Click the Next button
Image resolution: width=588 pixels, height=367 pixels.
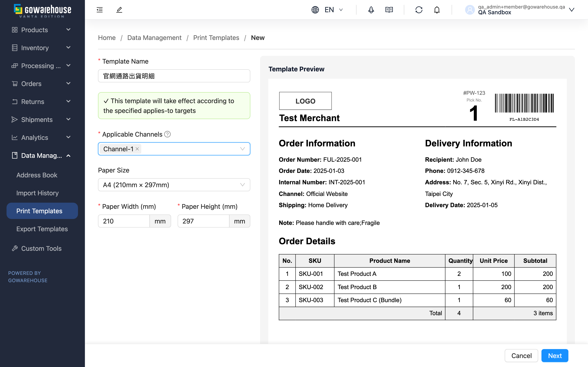[x=555, y=356]
